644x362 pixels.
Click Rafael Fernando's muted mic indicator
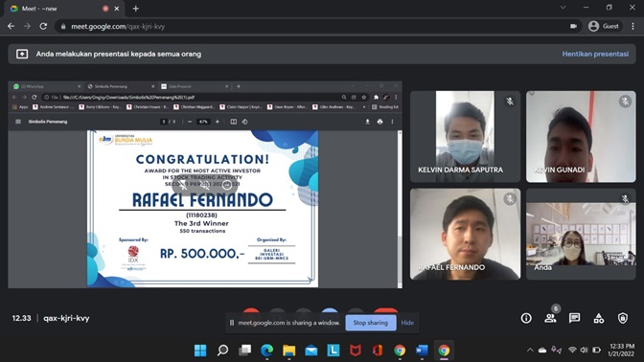coord(510,199)
